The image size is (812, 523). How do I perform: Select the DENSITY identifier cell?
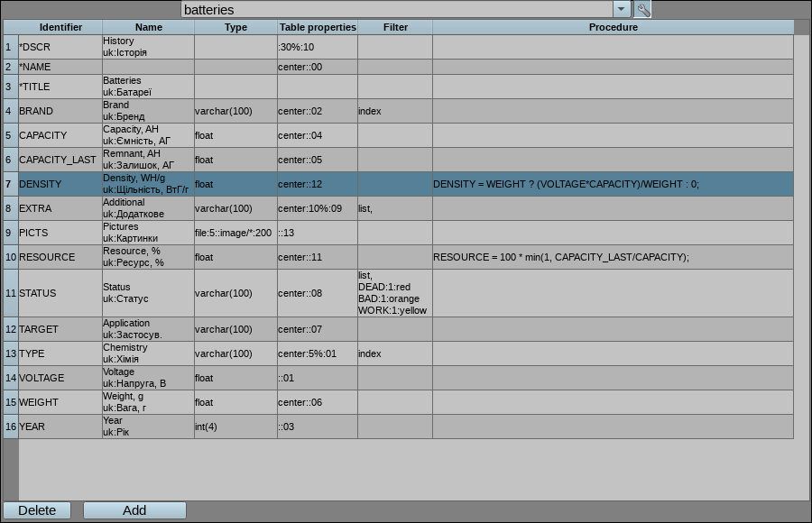click(x=60, y=184)
